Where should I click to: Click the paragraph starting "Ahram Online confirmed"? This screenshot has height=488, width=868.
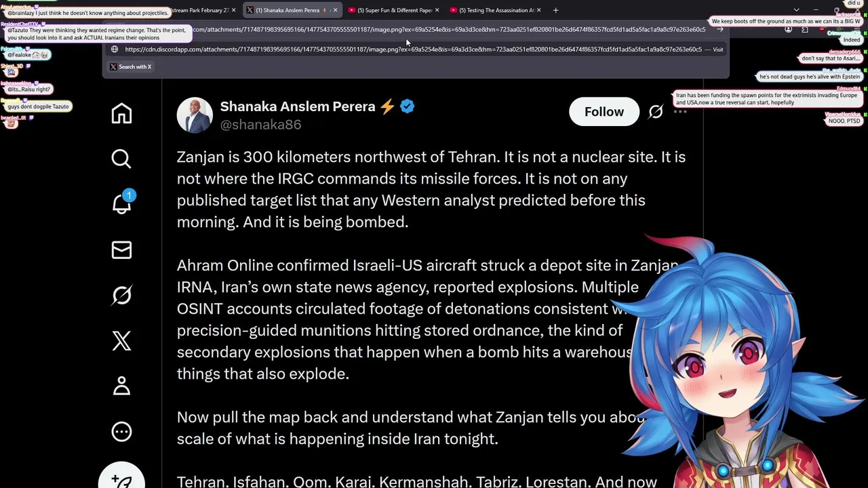(x=427, y=319)
